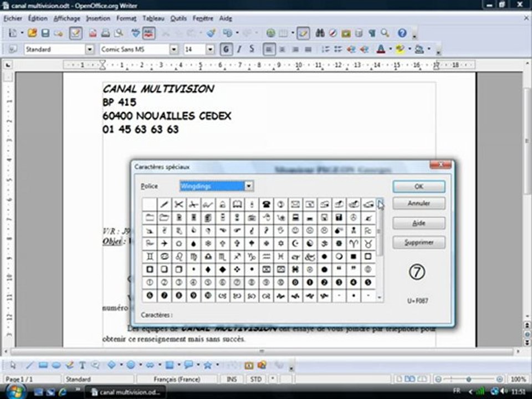Viewport: 532px width, 399px height.
Task: Open Styles and Formatting icon left of Standard
Action: tap(13, 49)
